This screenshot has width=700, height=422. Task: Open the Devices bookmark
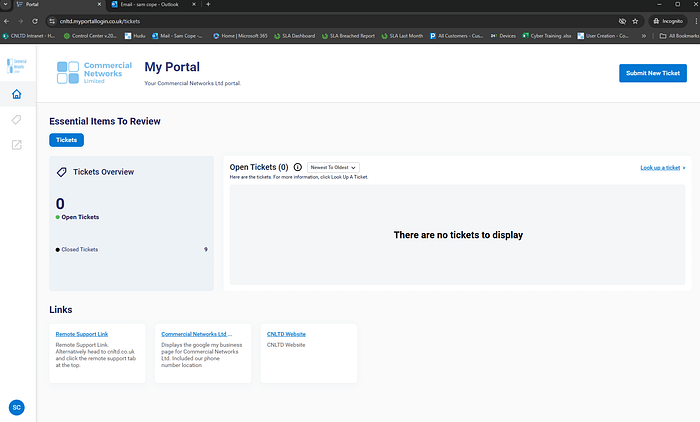point(503,36)
